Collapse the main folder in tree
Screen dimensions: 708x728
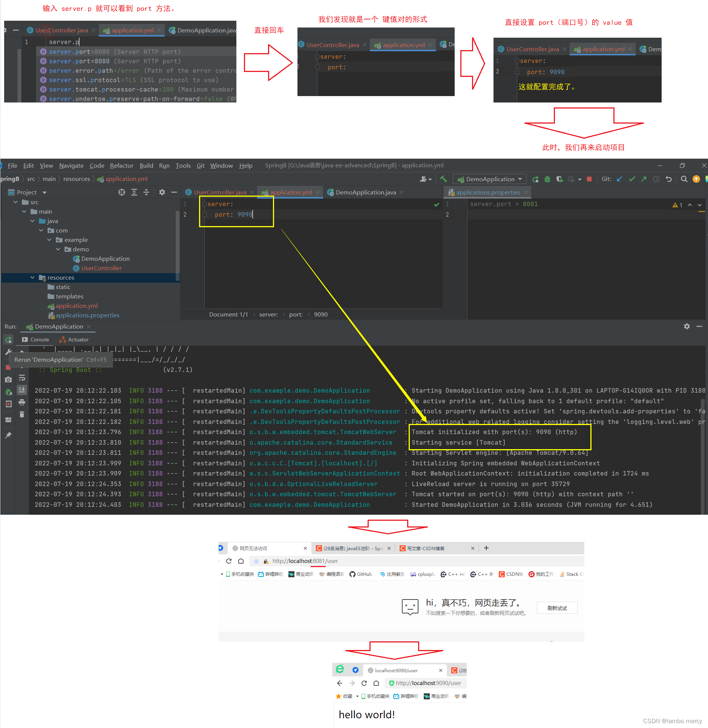(24, 212)
